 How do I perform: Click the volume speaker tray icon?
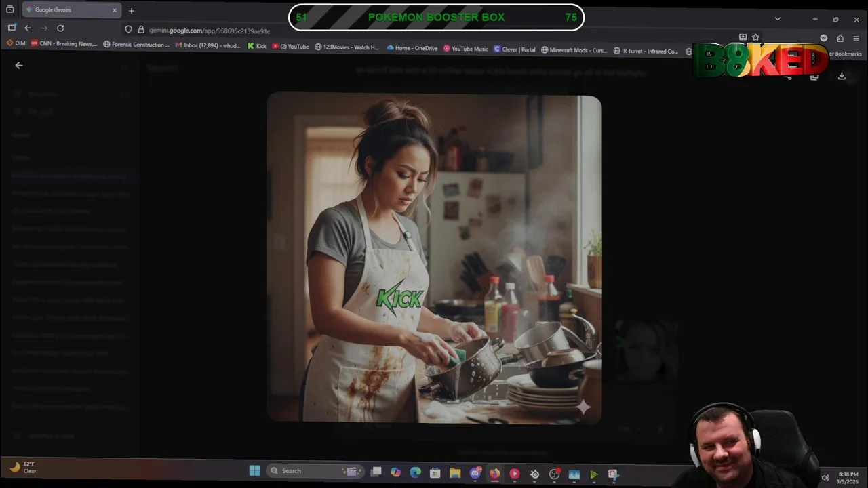tap(825, 478)
